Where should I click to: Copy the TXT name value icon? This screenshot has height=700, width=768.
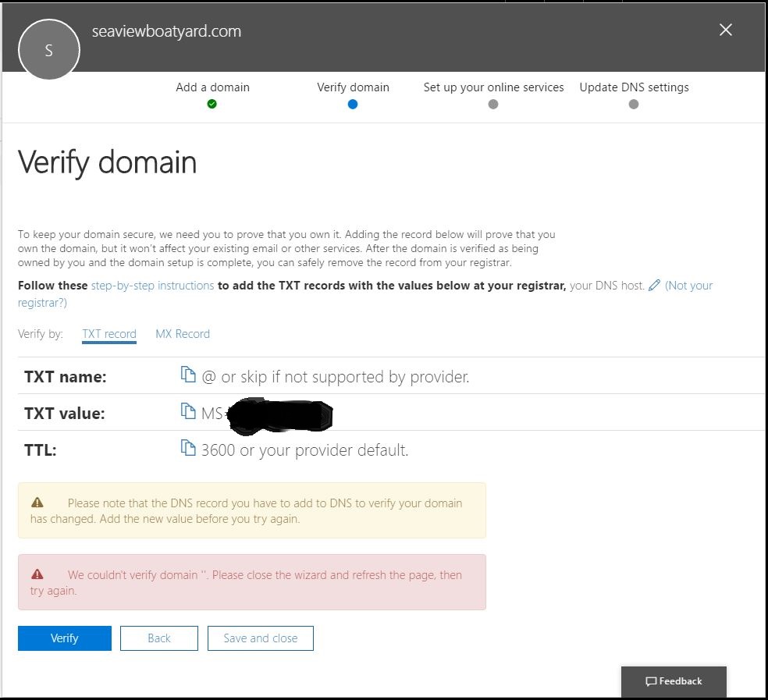tap(188, 375)
